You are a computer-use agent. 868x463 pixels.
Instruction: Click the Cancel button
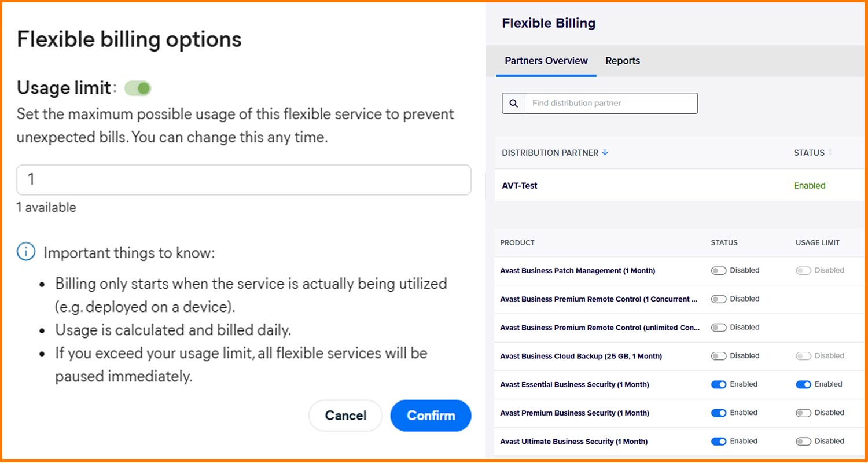pyautogui.click(x=345, y=415)
